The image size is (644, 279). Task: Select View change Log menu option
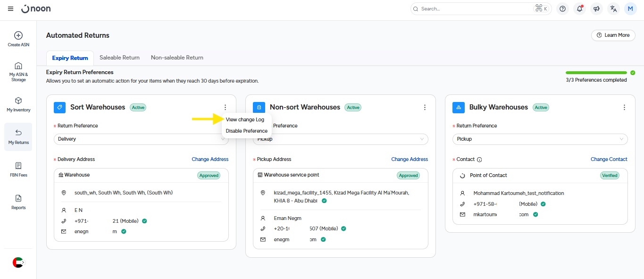point(245,119)
